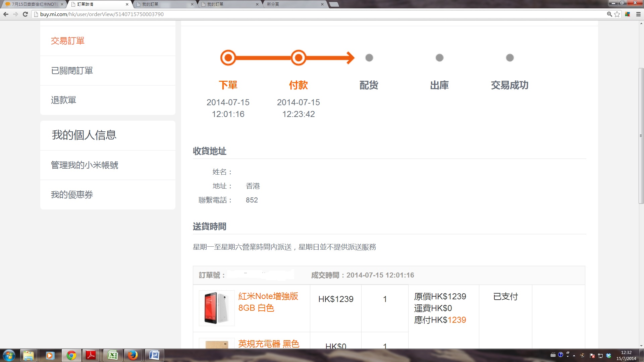The width and height of the screenshot is (644, 362).
Task: Bookmark this page with the star icon
Action: pyautogui.click(x=617, y=14)
